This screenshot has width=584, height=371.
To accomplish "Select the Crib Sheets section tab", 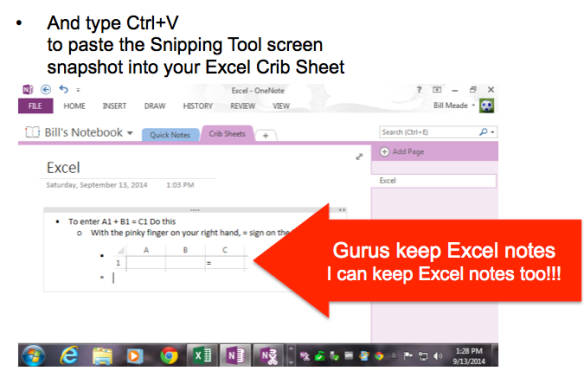I will (227, 134).
